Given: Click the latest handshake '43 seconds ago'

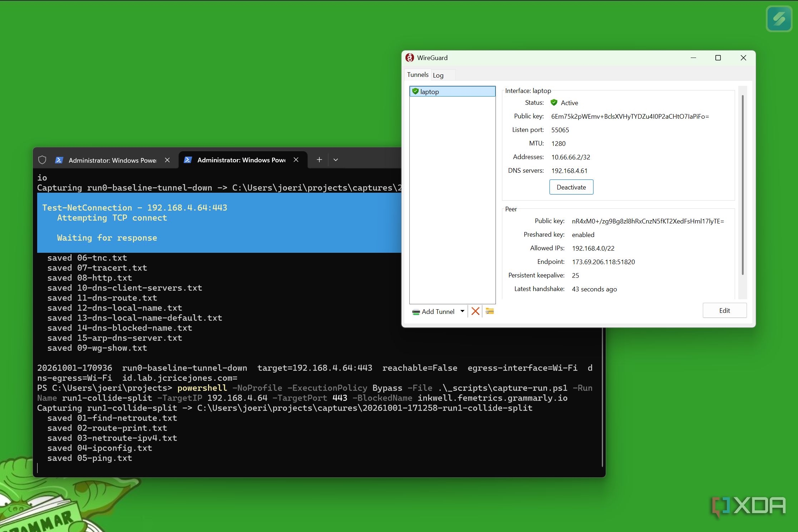Looking at the screenshot, I should coord(594,289).
